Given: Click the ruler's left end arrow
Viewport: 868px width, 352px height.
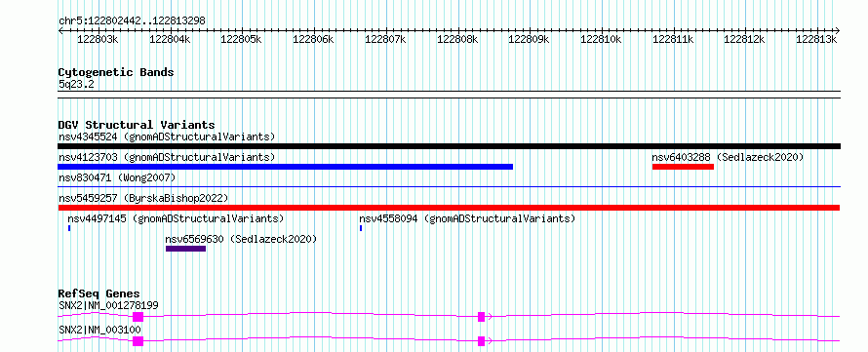Looking at the screenshot, I should pyautogui.click(x=60, y=30).
